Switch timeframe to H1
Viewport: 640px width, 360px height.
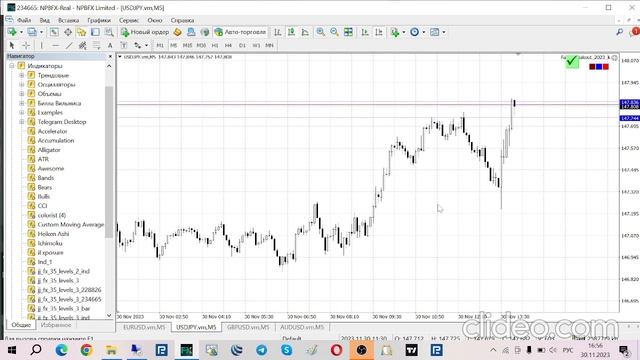coord(215,45)
